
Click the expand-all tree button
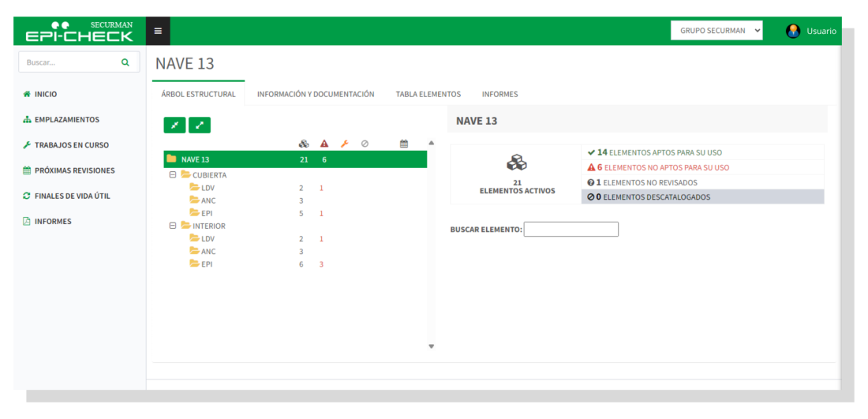pyautogui.click(x=199, y=125)
